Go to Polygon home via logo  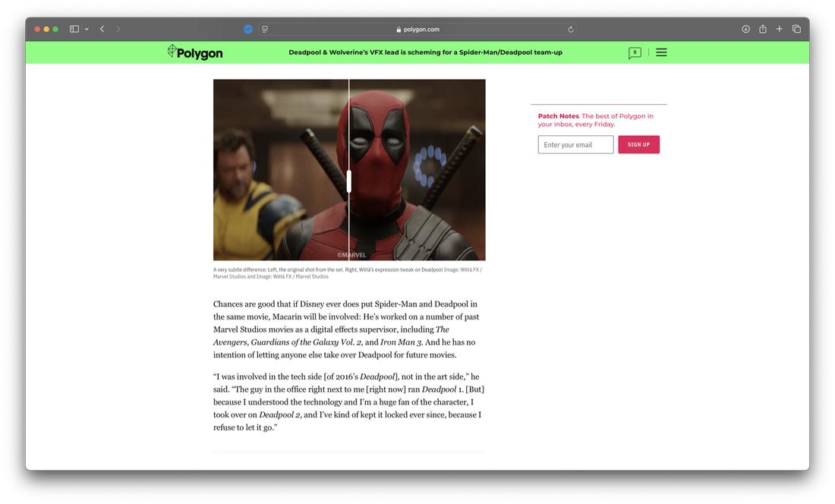point(195,52)
